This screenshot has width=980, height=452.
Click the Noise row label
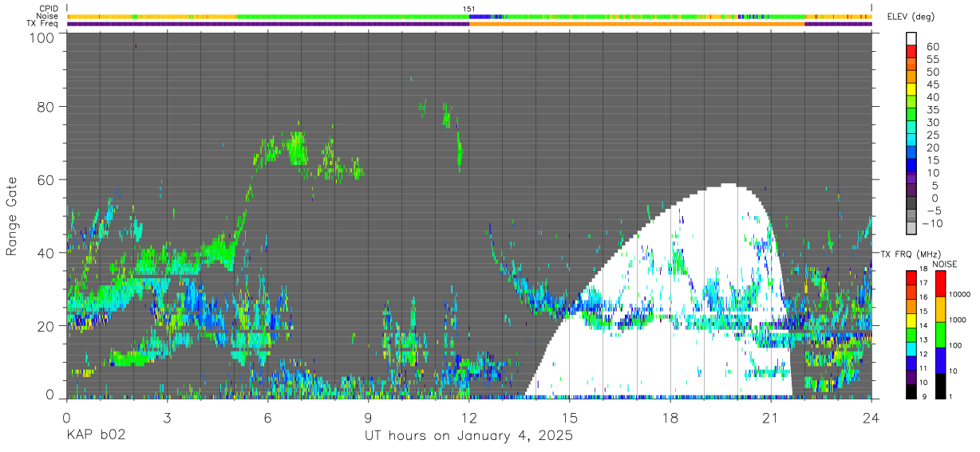coord(48,16)
